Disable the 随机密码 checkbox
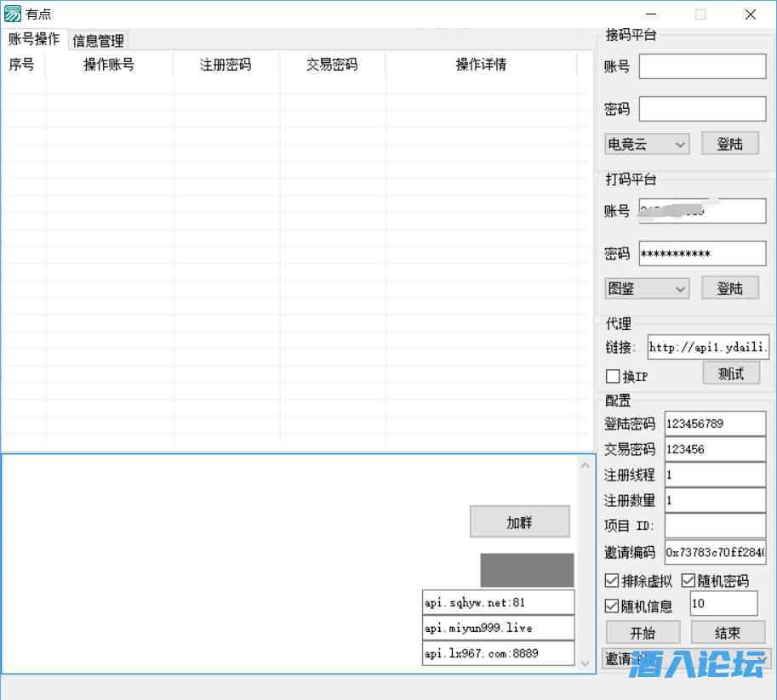 688,581
